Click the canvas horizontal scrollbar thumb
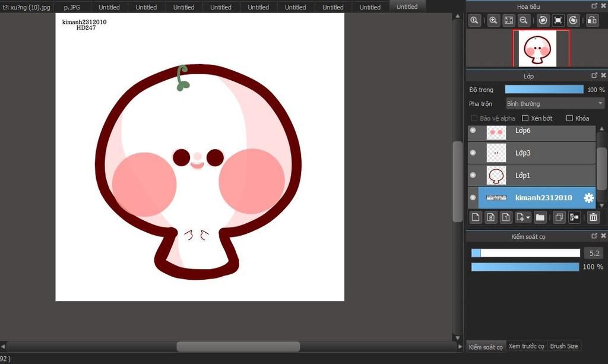608x364 pixels. 238,346
